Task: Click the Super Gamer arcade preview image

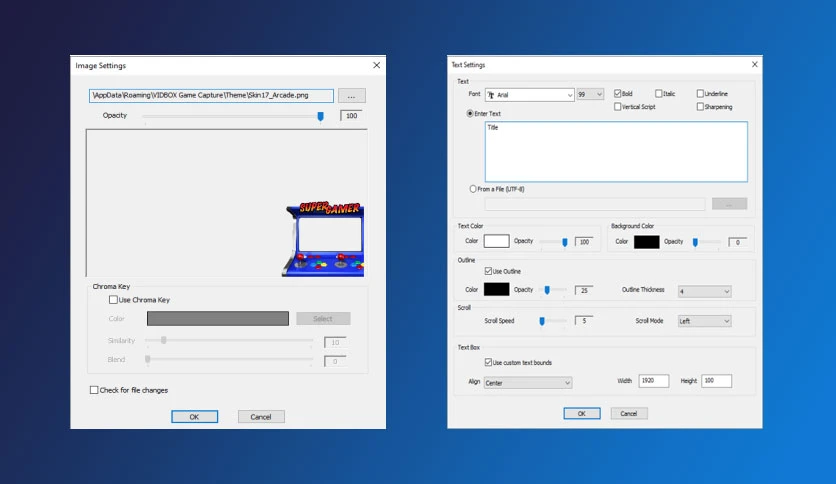Action: pos(324,239)
